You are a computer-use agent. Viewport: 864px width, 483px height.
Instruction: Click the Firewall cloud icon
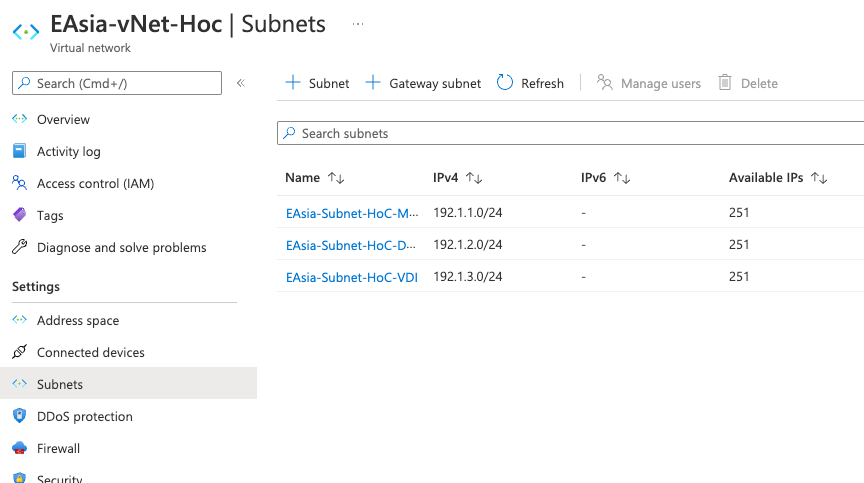19,448
